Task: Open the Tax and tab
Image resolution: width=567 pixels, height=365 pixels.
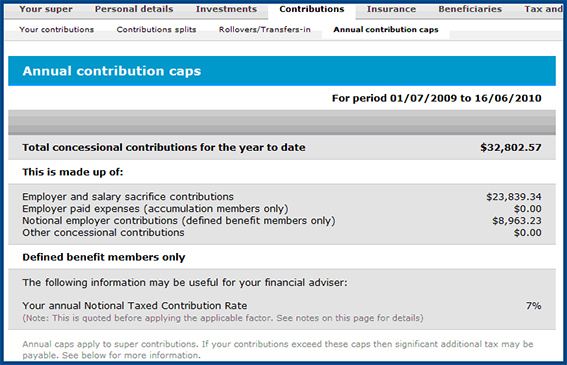Action: (x=543, y=9)
